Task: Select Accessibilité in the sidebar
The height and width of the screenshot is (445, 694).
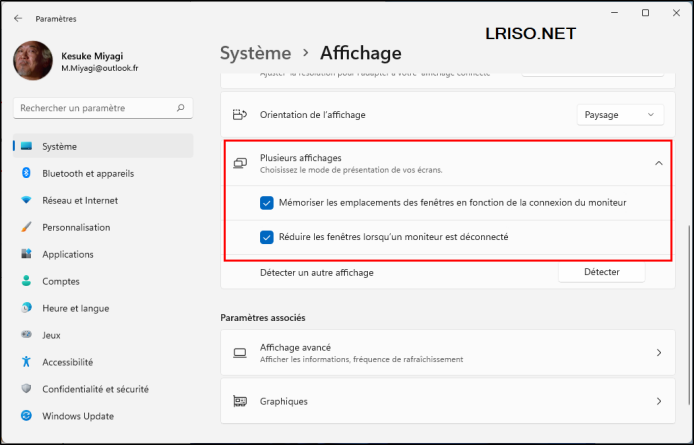Action: click(x=67, y=362)
